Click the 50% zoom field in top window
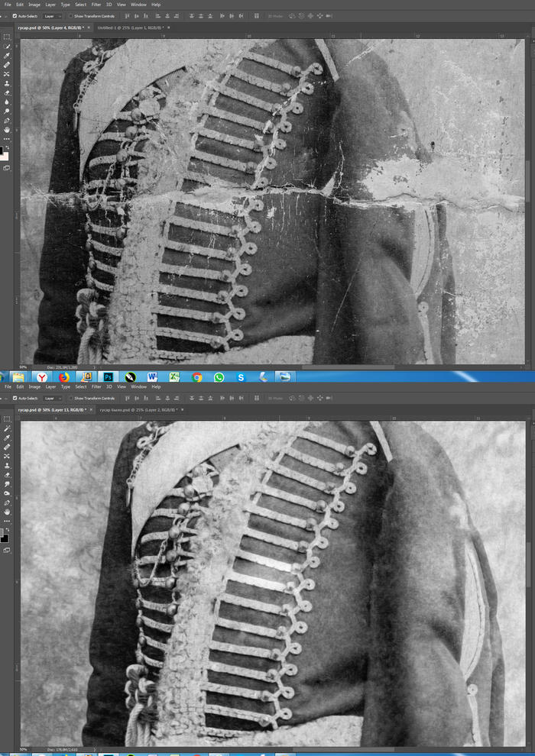The width and height of the screenshot is (535, 756). coord(23,367)
